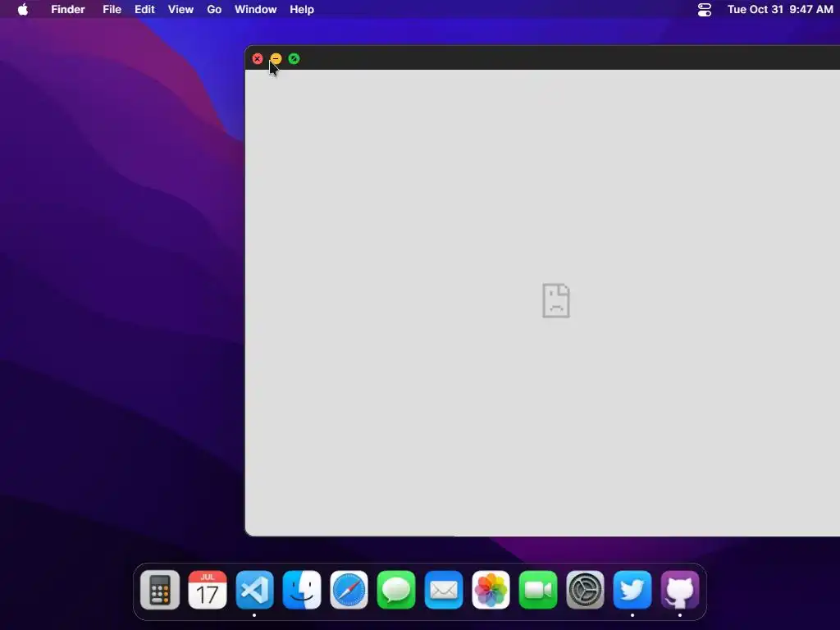Open the Finder menu in the menu bar

click(x=68, y=10)
